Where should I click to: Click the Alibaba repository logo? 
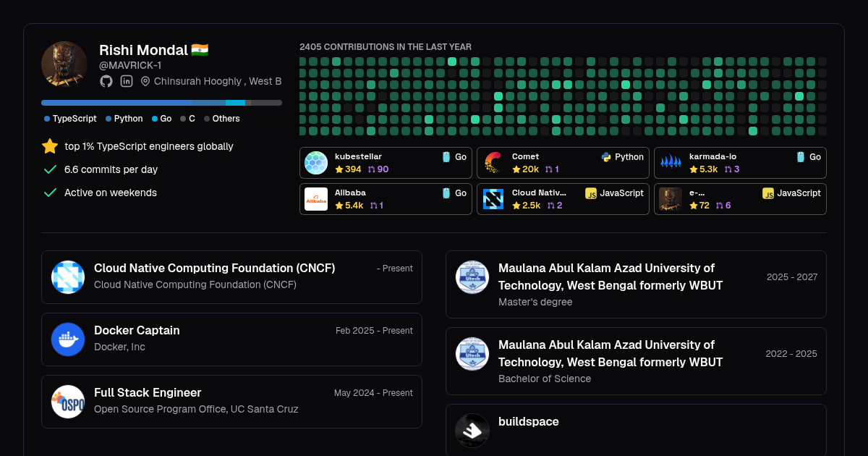(316, 199)
